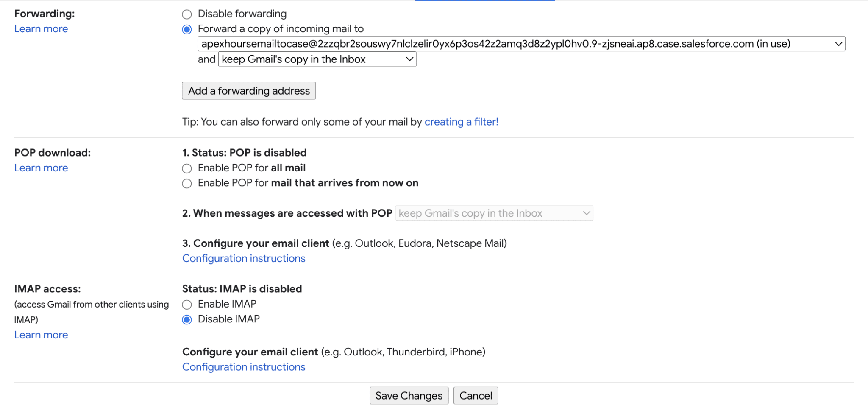Click Add a forwarding address
This screenshot has height=411, width=868.
click(x=249, y=90)
